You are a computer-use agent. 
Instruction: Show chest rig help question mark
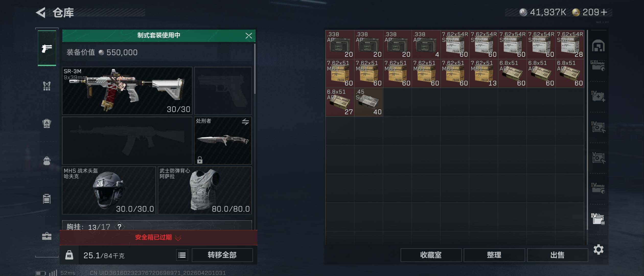pos(119,227)
